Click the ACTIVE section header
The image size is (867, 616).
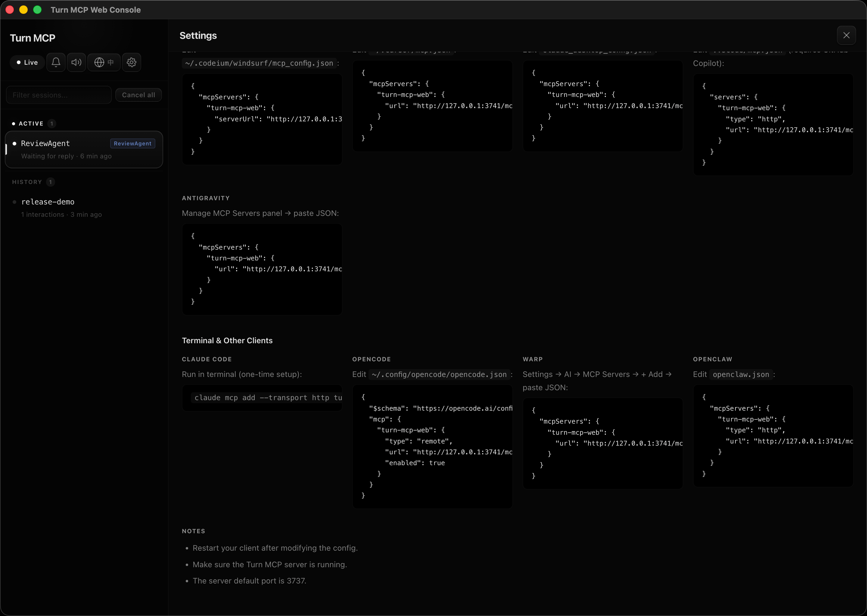tap(31, 124)
